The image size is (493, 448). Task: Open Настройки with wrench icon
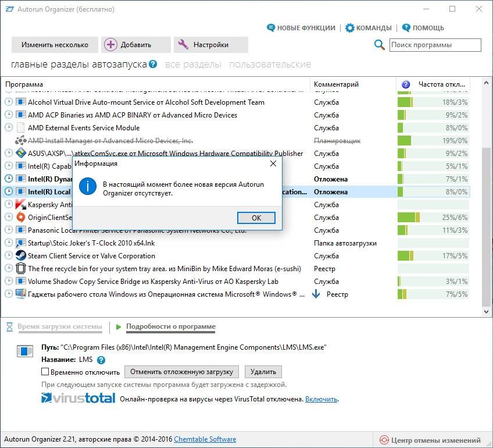click(x=210, y=45)
